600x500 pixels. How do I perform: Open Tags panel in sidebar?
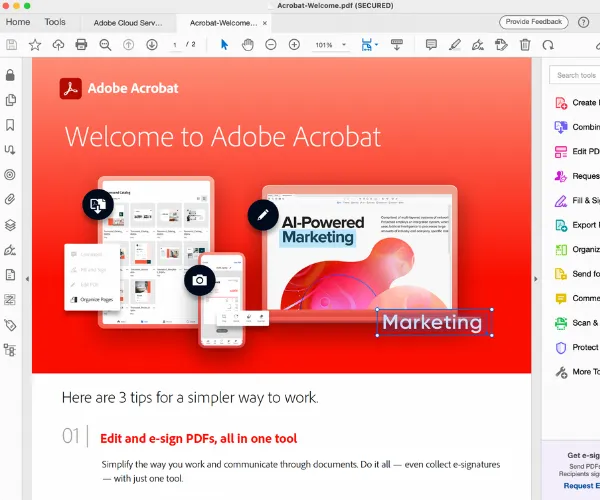tap(10, 325)
